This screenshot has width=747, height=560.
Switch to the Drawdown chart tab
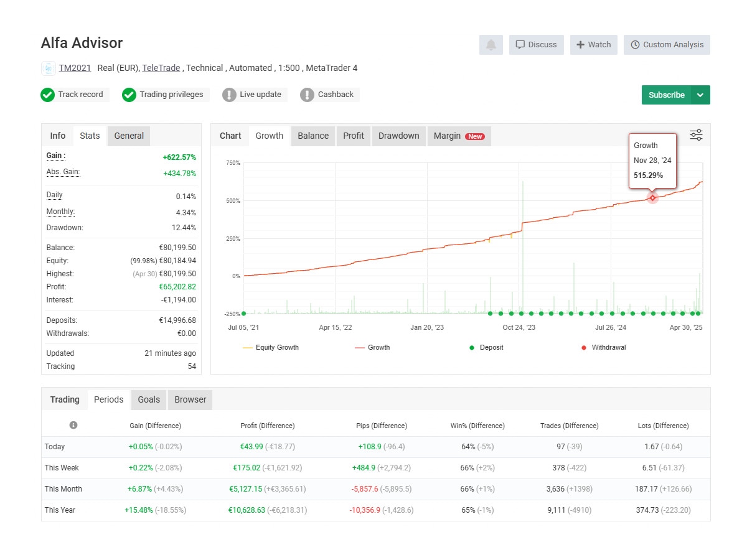pos(398,136)
